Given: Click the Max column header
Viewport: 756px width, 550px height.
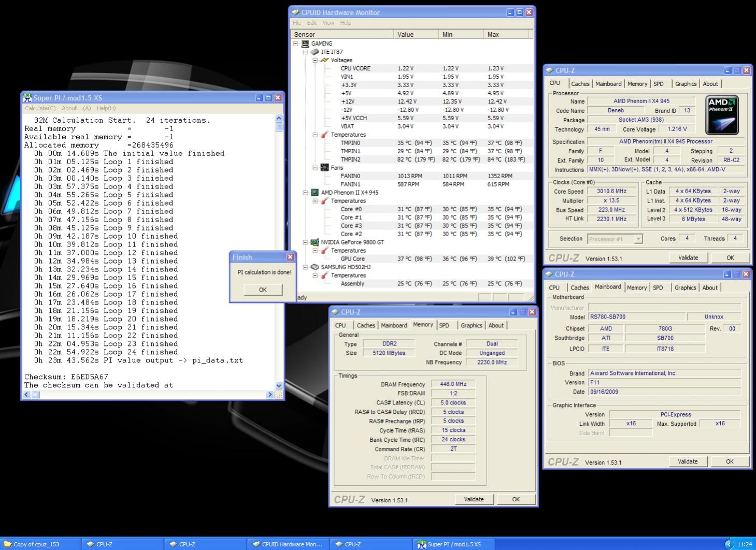Looking at the screenshot, I should pyautogui.click(x=505, y=34).
